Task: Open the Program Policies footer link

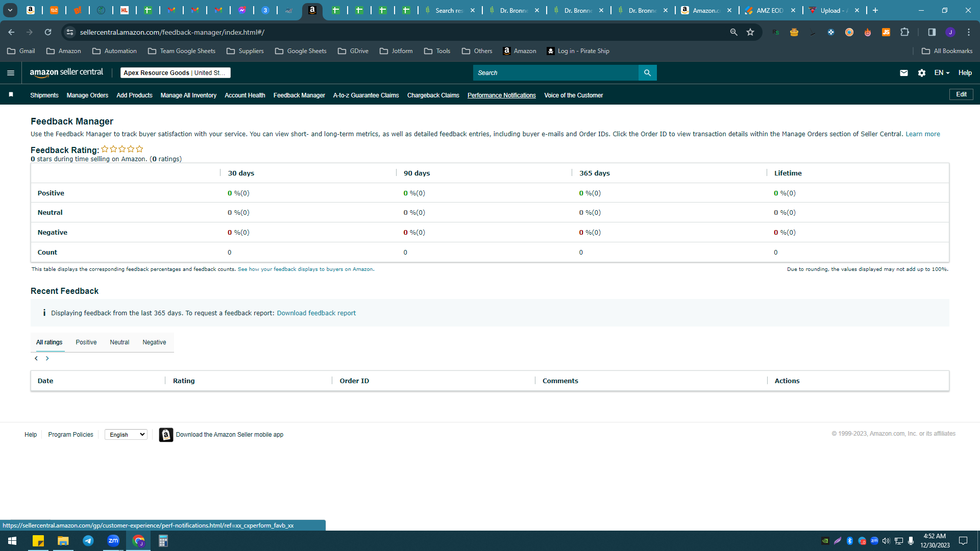Action: coord(71,435)
